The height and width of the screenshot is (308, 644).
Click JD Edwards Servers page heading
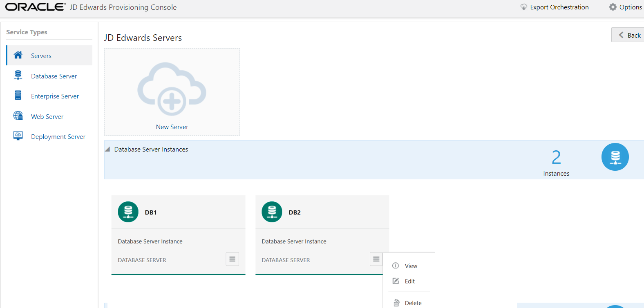pyautogui.click(x=143, y=38)
